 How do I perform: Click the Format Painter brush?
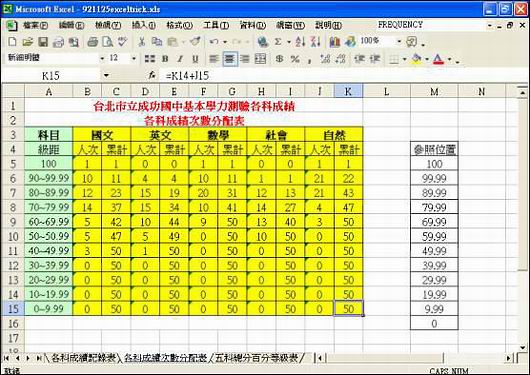coord(195,42)
